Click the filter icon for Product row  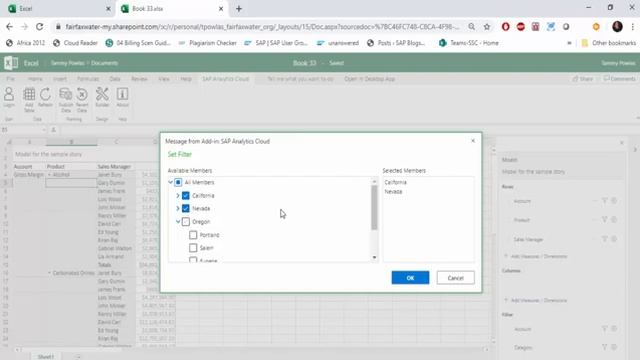click(604, 220)
